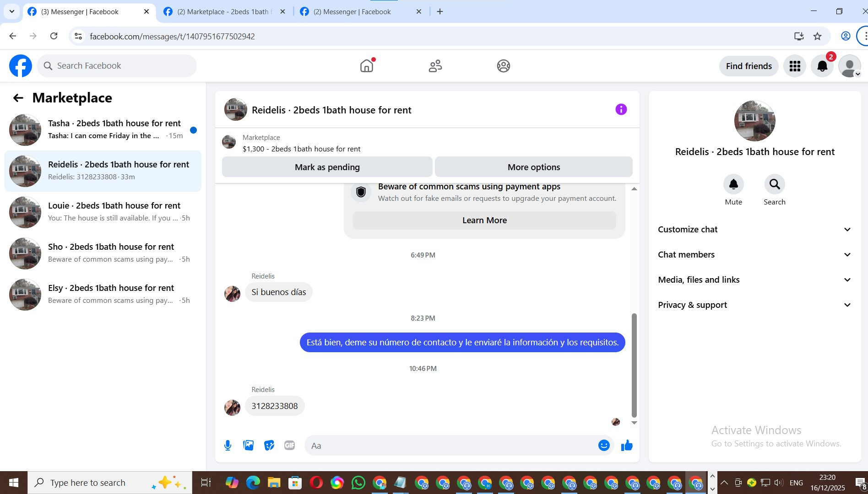Open Opera browser from the taskbar
This screenshot has width=868, height=494.
pyautogui.click(x=316, y=483)
